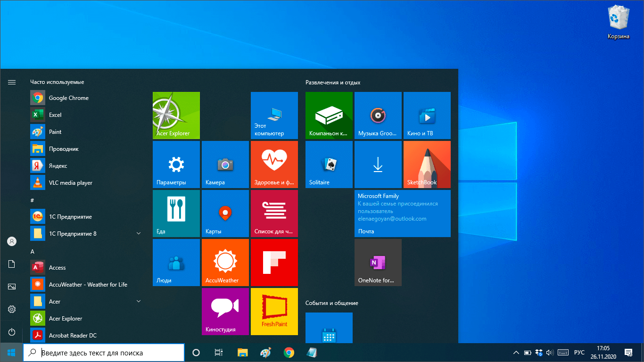Open the Параметры settings tile
Image resolution: width=644 pixels, height=362 pixels.
176,164
